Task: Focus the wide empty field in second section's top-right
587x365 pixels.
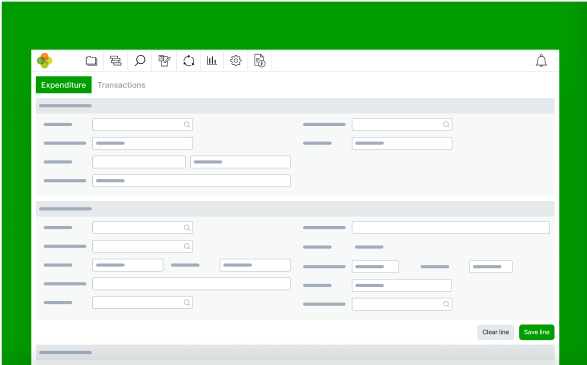Action: pos(451,228)
